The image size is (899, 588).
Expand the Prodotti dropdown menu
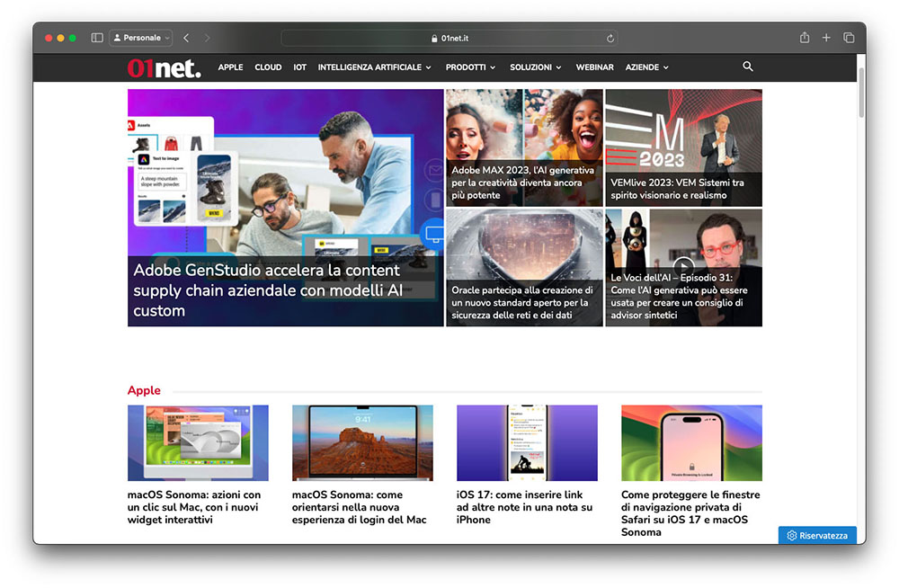pyautogui.click(x=470, y=67)
